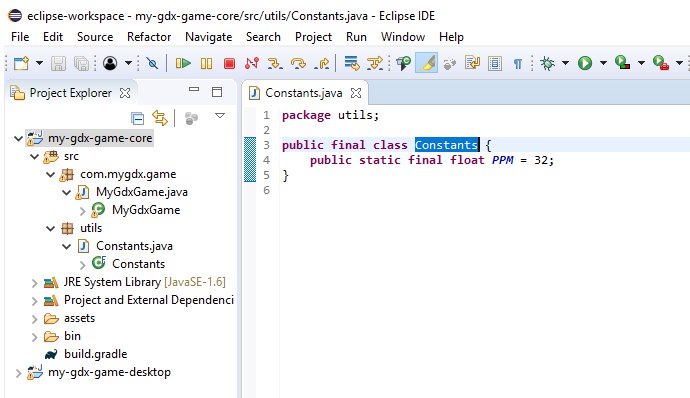The height and width of the screenshot is (398, 690).
Task: Open the Edit menu
Action: pyautogui.click(x=53, y=37)
